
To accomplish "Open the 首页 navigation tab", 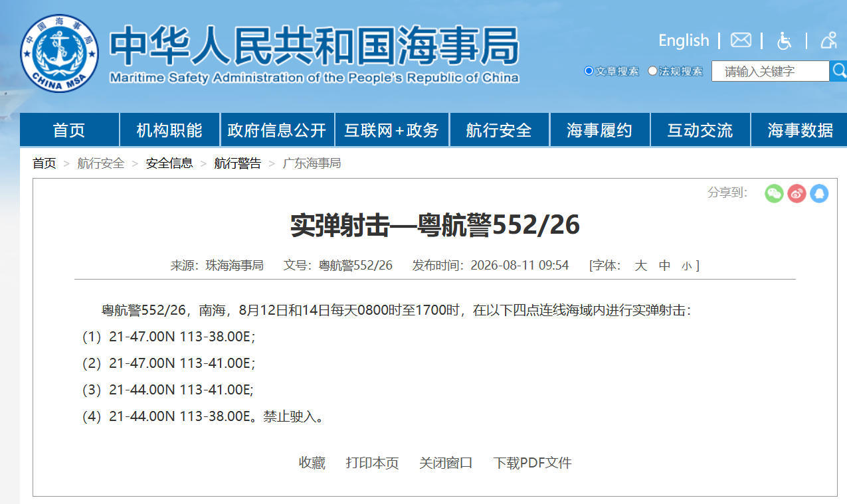I will (69, 130).
